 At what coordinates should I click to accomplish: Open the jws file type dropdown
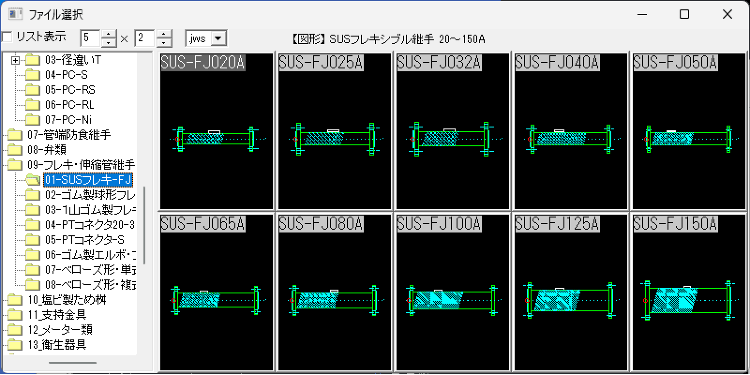218,39
